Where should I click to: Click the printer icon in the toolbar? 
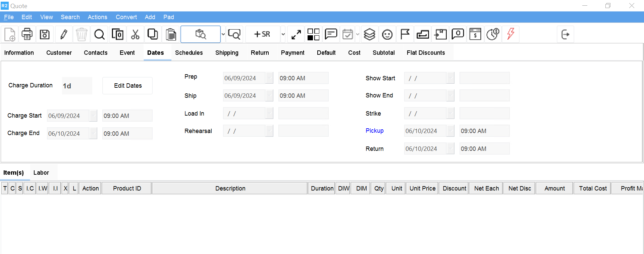[x=27, y=34]
